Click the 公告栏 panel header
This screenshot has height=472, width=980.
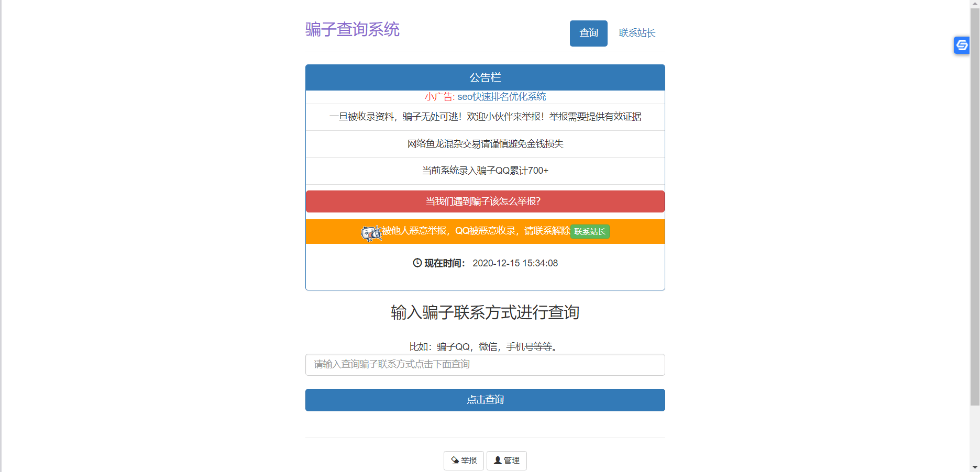click(x=485, y=77)
